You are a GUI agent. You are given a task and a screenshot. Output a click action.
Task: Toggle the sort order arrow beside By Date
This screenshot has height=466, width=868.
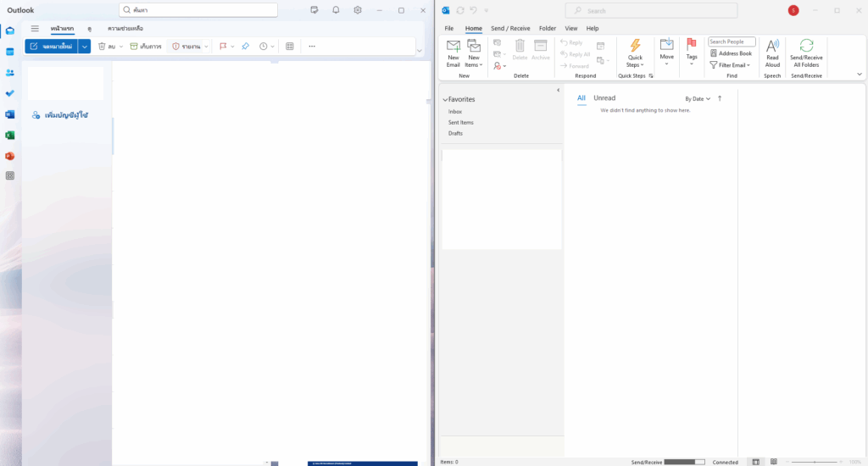click(x=720, y=98)
